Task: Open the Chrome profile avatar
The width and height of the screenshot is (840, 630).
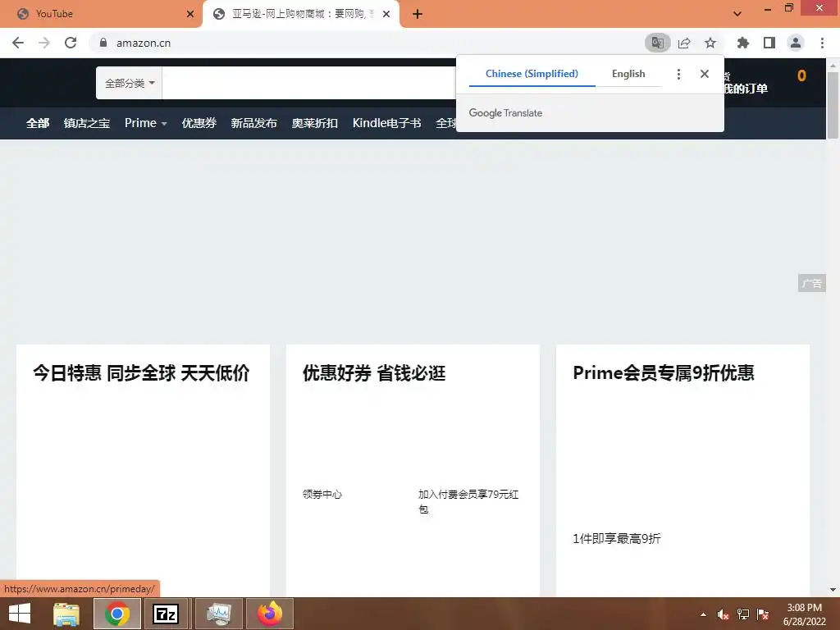Action: click(796, 43)
